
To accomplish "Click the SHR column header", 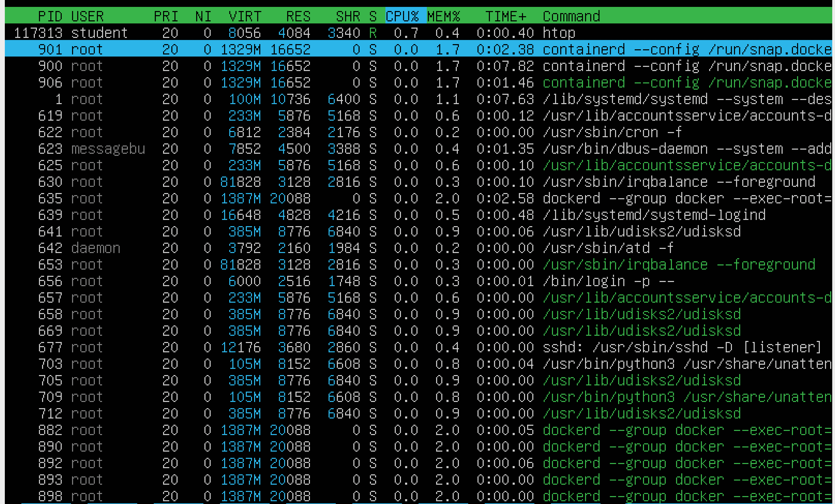I will click(348, 16).
